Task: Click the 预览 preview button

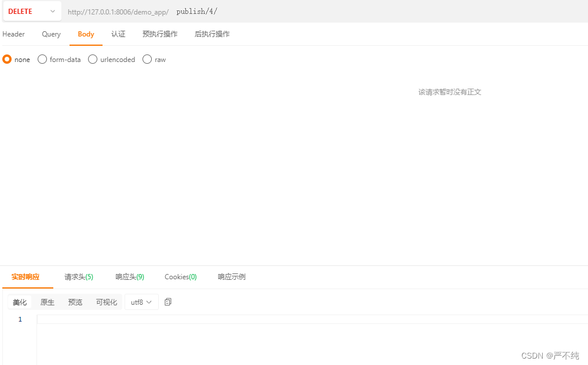Action: pos(75,302)
